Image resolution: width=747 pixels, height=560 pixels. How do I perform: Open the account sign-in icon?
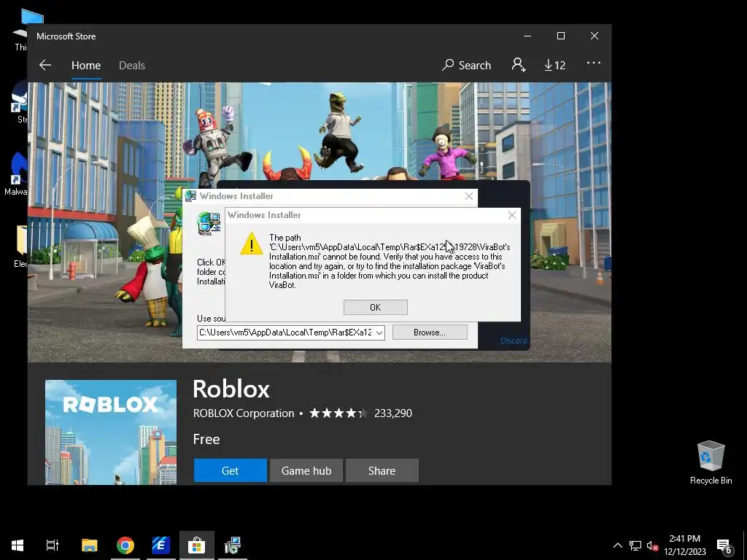point(519,65)
